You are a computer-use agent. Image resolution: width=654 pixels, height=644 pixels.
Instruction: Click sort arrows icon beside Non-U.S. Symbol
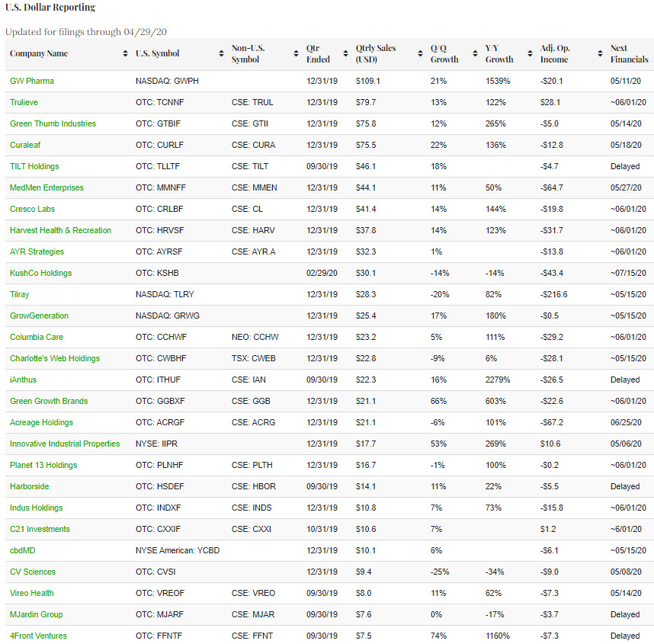pos(297,54)
